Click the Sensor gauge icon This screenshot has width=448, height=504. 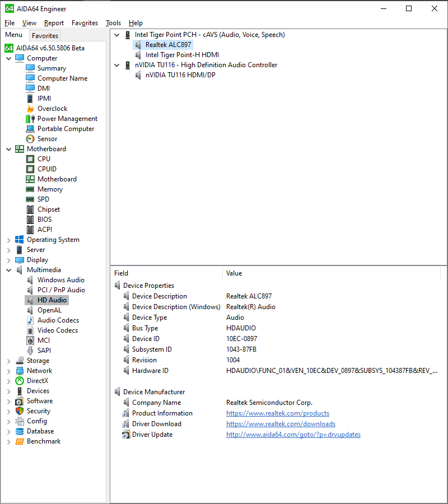tap(30, 139)
